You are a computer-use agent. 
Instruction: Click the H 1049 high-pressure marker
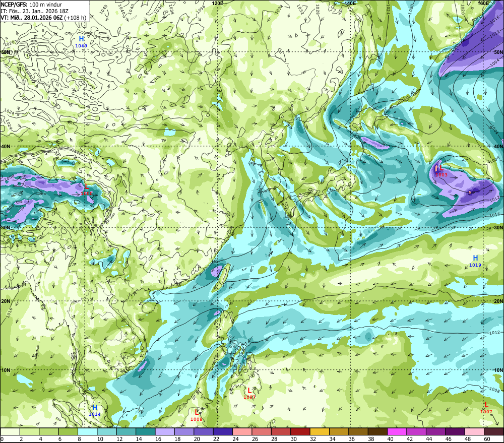coord(81,42)
